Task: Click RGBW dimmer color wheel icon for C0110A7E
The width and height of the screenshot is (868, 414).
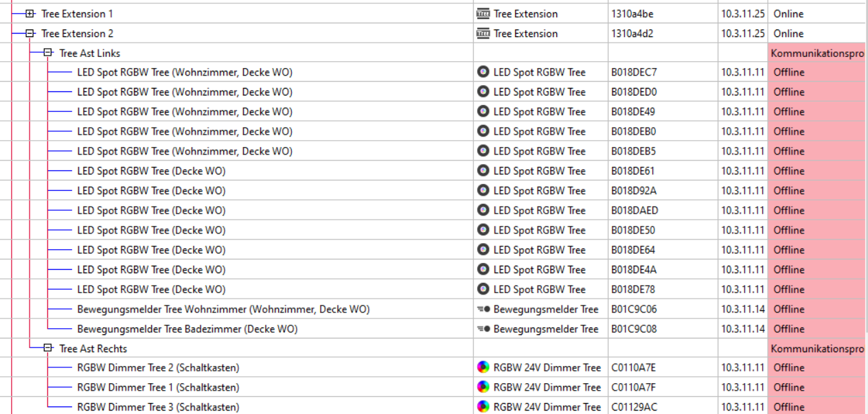Action: point(483,368)
